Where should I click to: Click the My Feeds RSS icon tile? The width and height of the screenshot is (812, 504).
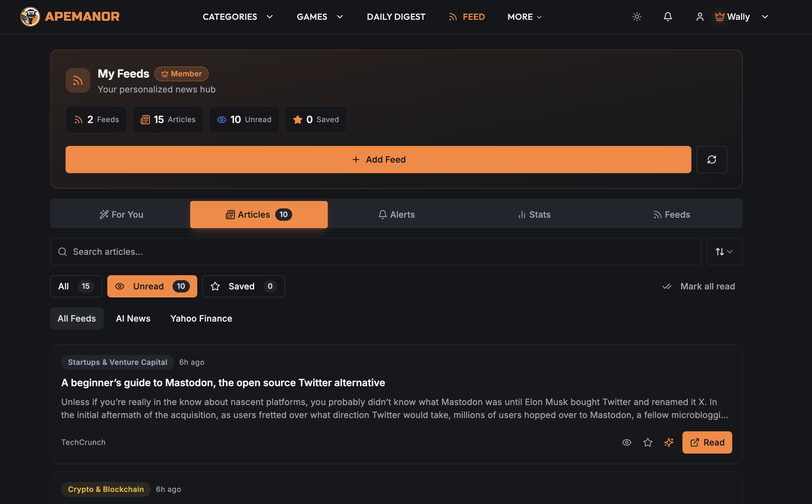(78, 80)
